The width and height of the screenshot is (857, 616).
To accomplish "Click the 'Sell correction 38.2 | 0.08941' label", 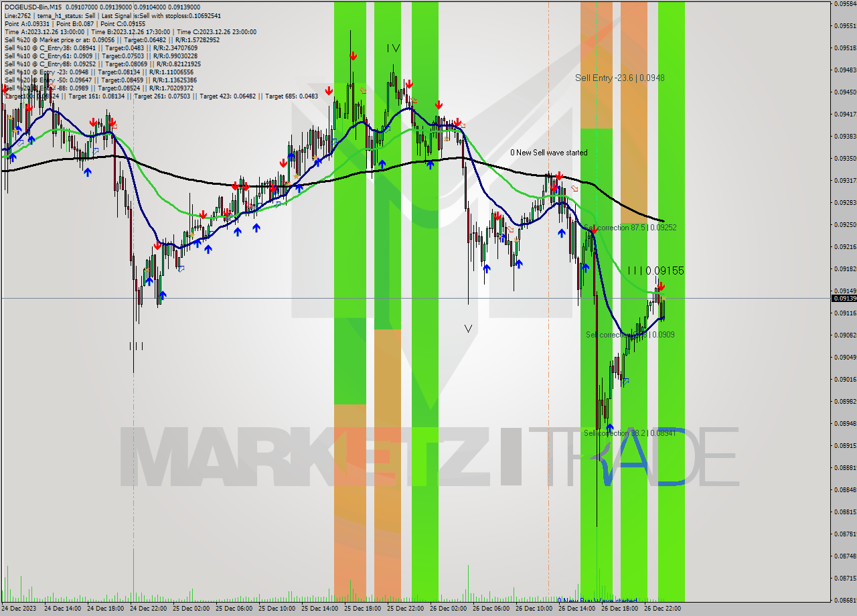I will tap(629, 433).
